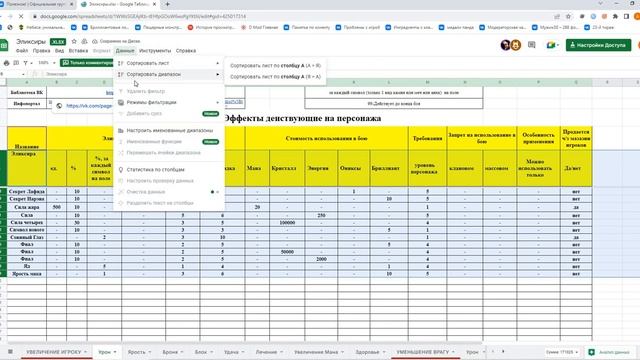Viewport: 640px width, 360px height.
Task: Click the orange cat user avatar
Action: (x=516, y=45)
